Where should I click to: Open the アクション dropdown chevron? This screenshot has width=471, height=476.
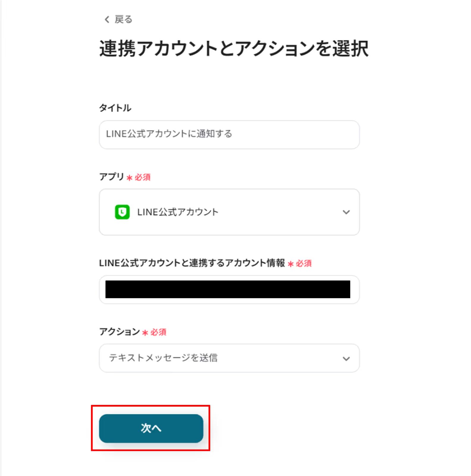(346, 358)
